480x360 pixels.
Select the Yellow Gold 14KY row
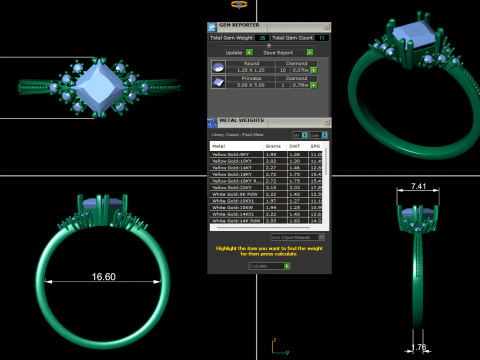[267, 168]
